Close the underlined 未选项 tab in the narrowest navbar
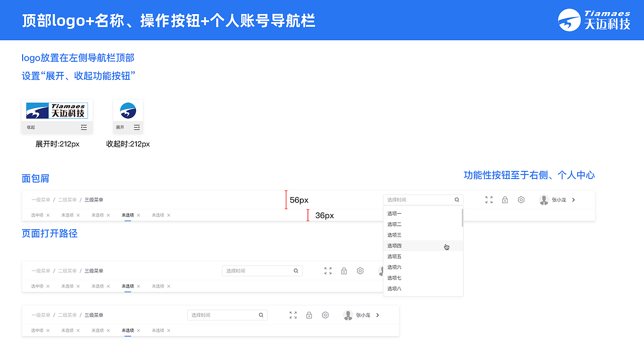Image resolution: width=644 pixels, height=362 pixels. coord(138,330)
